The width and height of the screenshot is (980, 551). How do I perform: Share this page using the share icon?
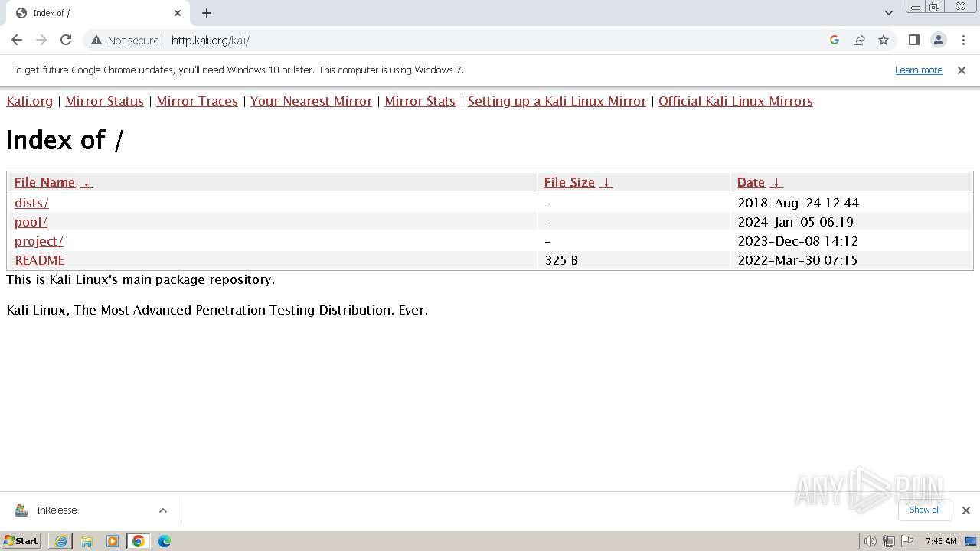point(859,40)
